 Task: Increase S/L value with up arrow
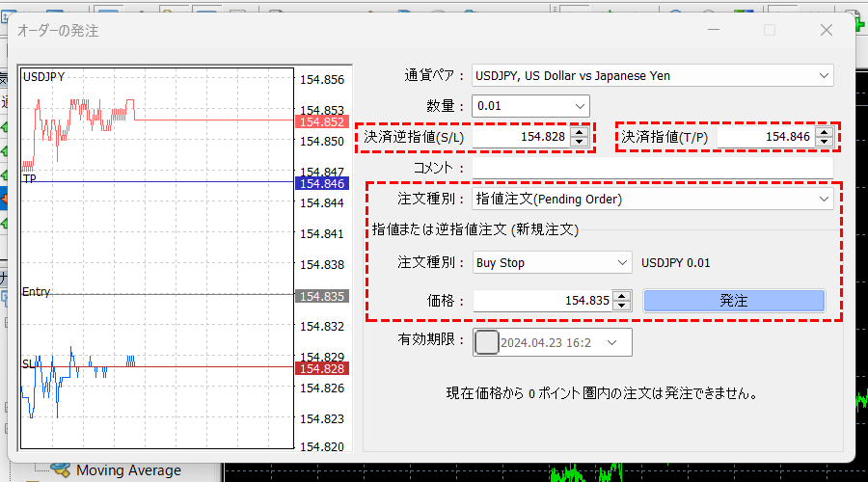click(x=579, y=132)
